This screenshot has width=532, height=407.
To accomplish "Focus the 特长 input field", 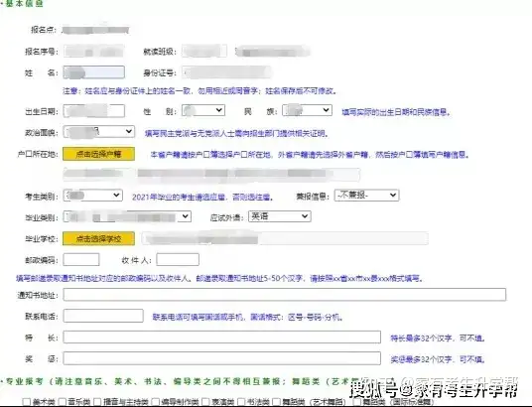I will pyautogui.click(x=222, y=338).
